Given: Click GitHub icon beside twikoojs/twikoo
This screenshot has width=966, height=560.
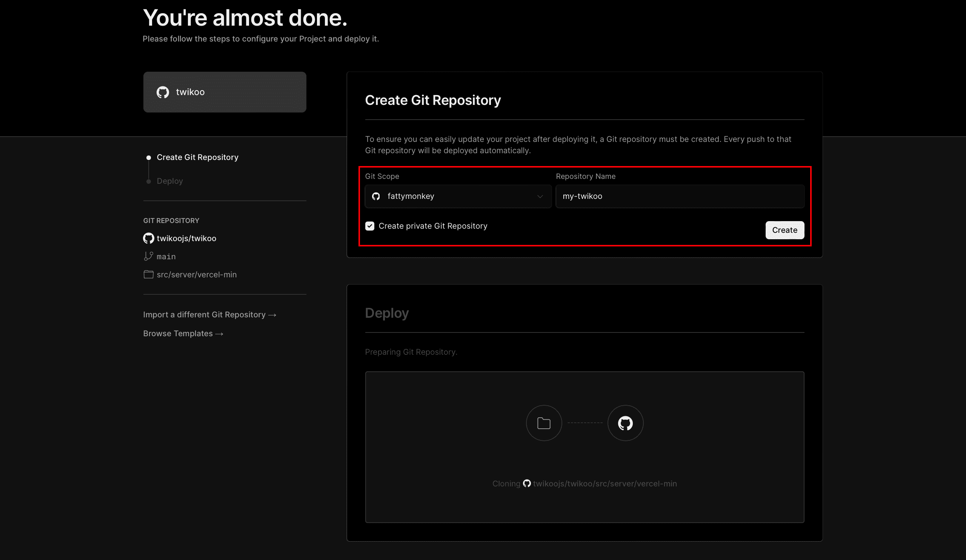Looking at the screenshot, I should (148, 238).
